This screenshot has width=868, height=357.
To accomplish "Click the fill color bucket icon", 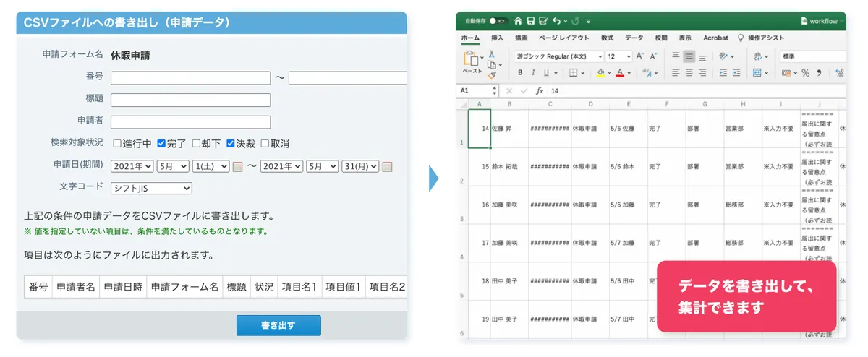I will coord(600,72).
